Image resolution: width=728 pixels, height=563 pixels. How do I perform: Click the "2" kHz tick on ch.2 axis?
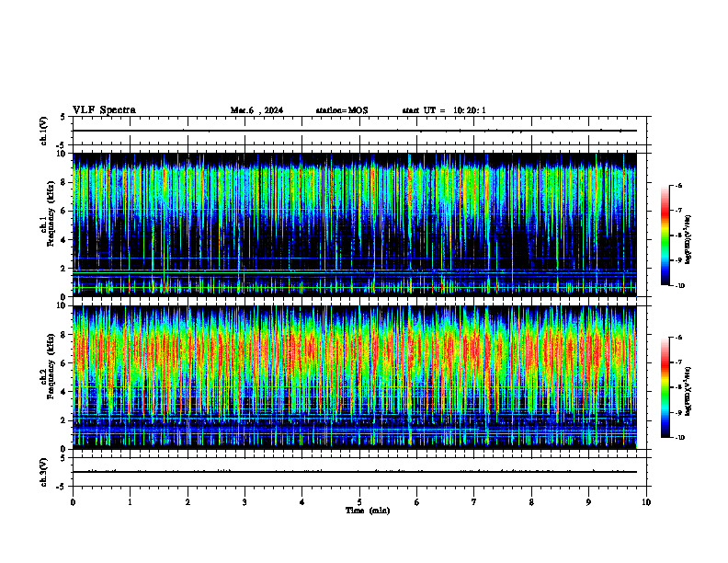tap(64, 420)
